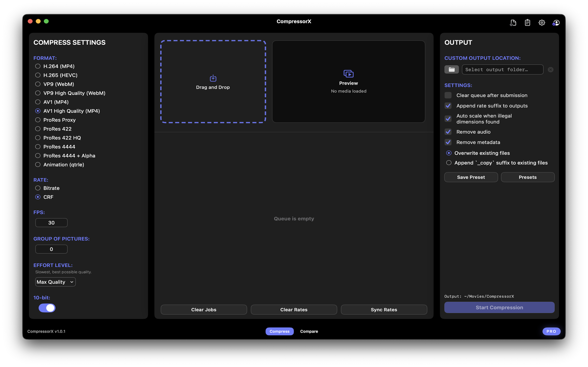Click the Save Preset button

[x=471, y=177]
